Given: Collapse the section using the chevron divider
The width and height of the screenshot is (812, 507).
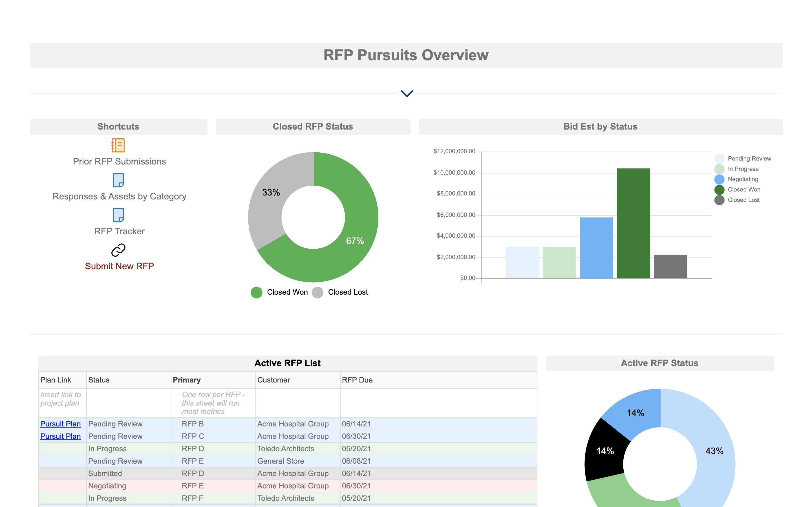Looking at the screenshot, I should [407, 93].
